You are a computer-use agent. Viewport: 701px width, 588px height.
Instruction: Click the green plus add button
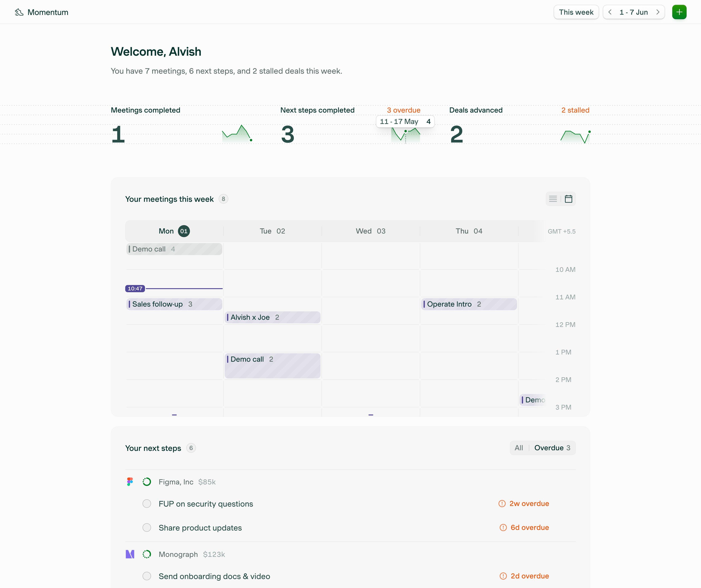(x=679, y=12)
